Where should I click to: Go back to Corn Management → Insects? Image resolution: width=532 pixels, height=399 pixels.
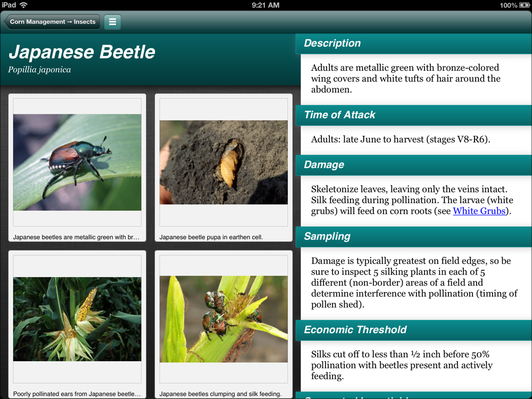[x=52, y=22]
